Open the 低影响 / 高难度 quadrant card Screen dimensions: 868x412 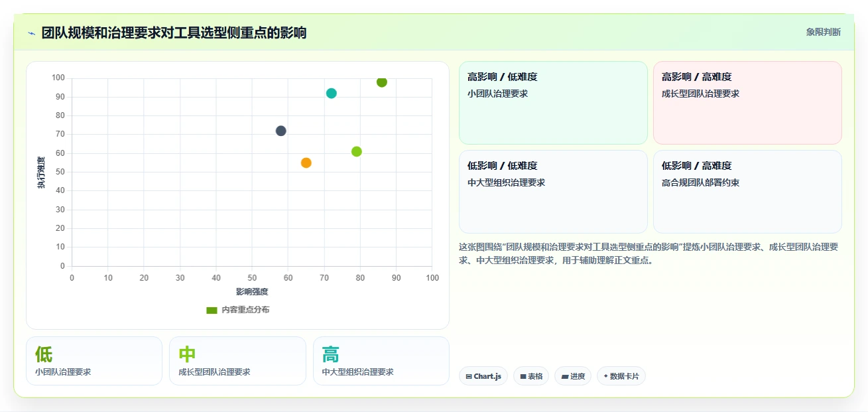click(x=747, y=192)
